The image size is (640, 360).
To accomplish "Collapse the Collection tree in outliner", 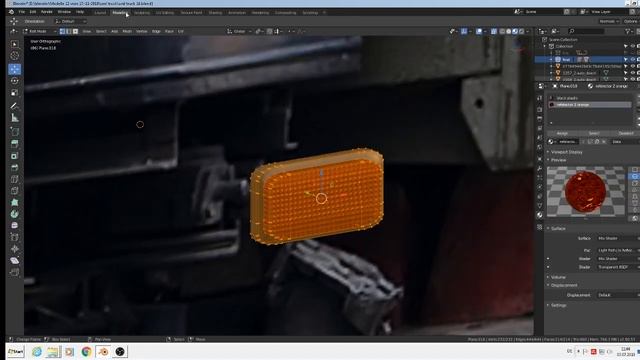I will [x=545, y=46].
